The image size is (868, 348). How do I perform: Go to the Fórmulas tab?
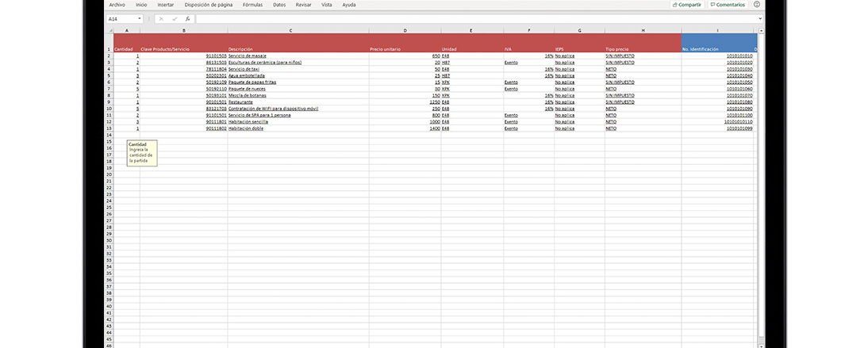click(x=252, y=5)
